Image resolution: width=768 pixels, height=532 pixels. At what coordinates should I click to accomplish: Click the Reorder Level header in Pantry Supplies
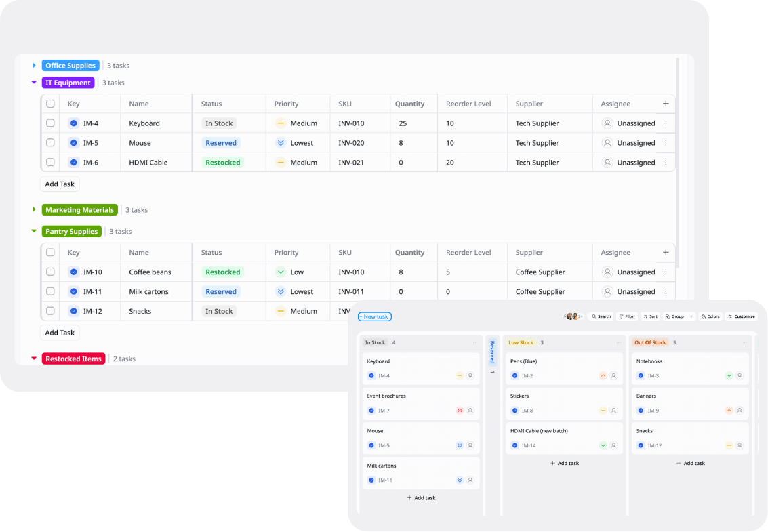tap(468, 252)
